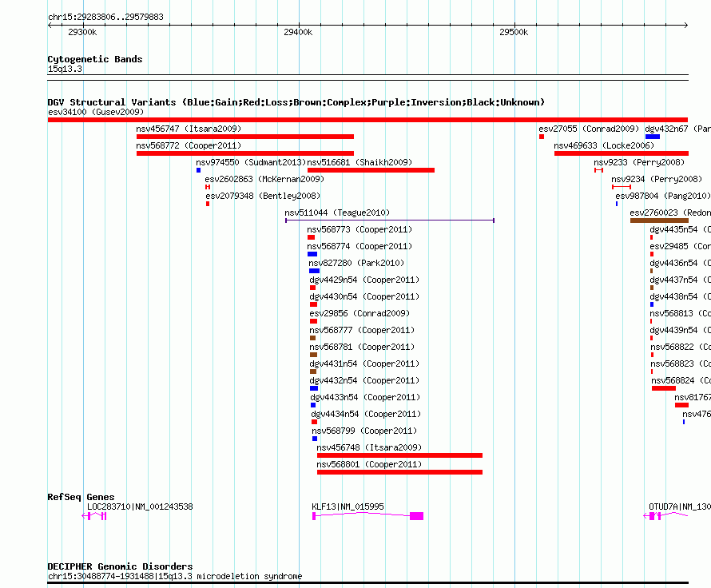
Task: Click nsv568801 (Cooper2011) red bar
Action: tap(399, 472)
